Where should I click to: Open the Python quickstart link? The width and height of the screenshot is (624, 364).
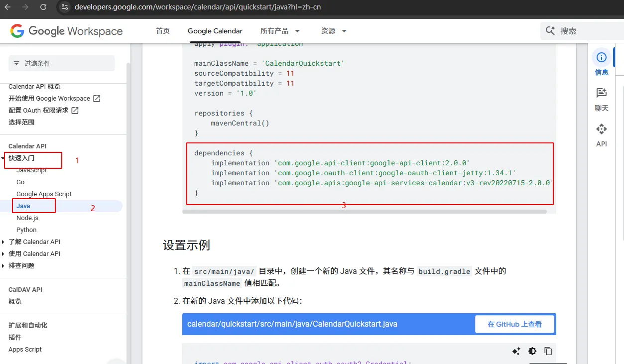coord(26,230)
